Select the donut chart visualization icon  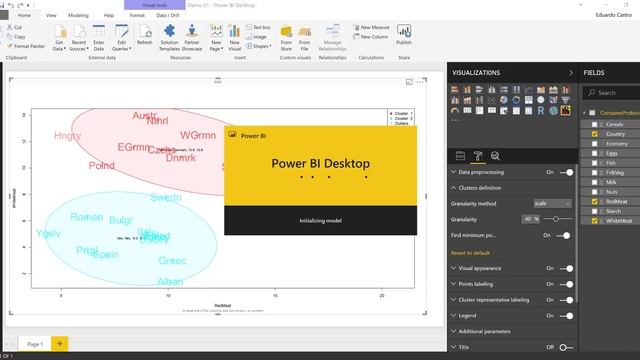coord(516,100)
